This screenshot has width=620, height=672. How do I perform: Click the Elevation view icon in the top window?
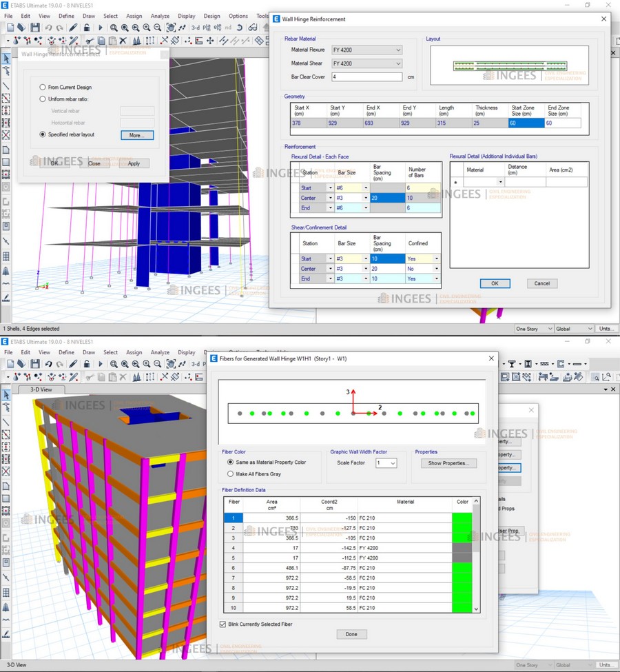pos(217,28)
